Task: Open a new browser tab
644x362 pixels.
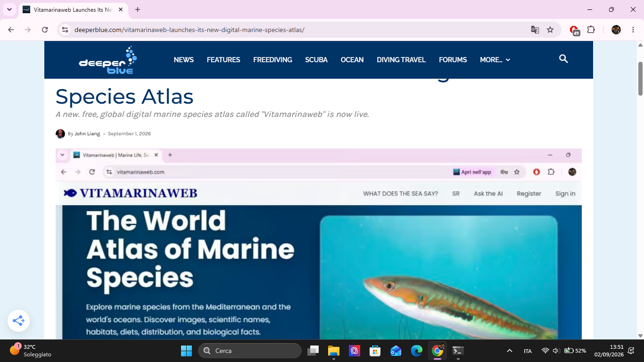Action: 138,9
